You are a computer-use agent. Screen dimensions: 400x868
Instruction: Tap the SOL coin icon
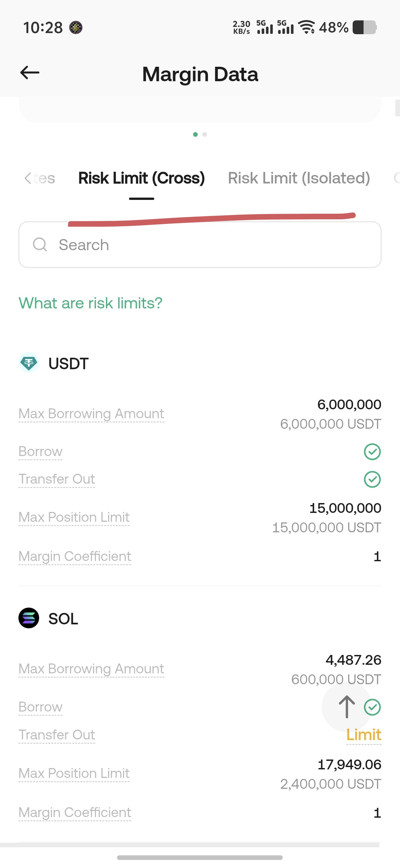29,618
